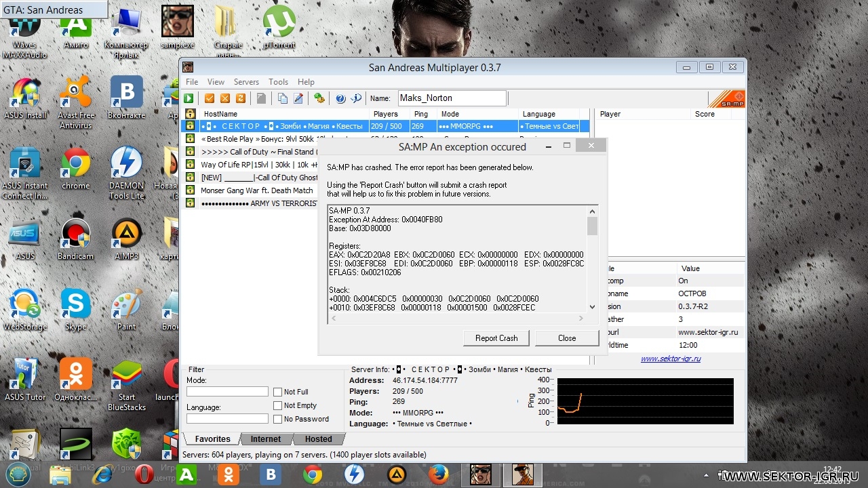Enable the No Password filter checkbox
The height and width of the screenshot is (488, 868).
(x=277, y=419)
